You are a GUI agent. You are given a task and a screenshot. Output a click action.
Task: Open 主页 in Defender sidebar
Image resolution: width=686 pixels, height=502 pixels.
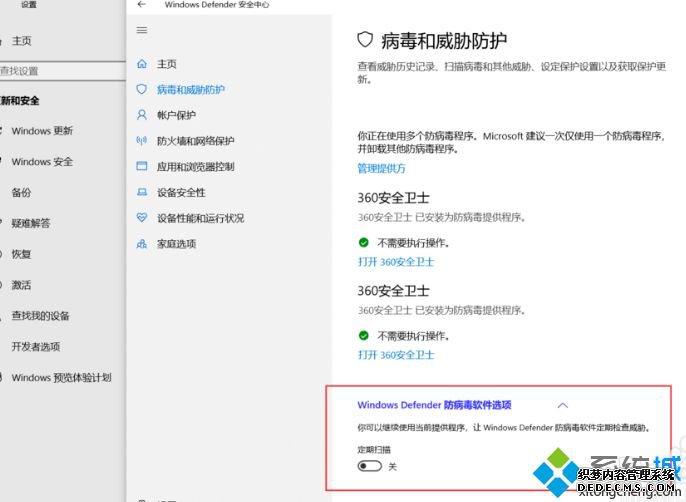tap(167, 64)
